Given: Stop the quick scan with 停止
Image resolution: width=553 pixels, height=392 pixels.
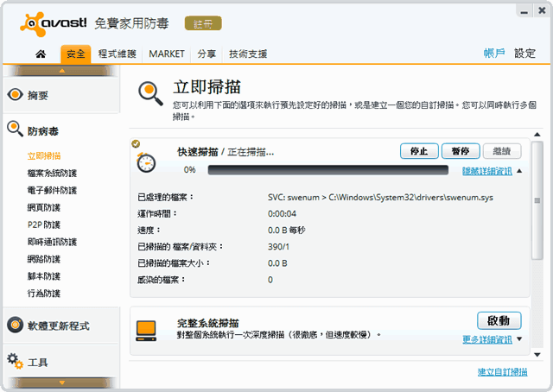Looking at the screenshot, I should pos(419,151).
